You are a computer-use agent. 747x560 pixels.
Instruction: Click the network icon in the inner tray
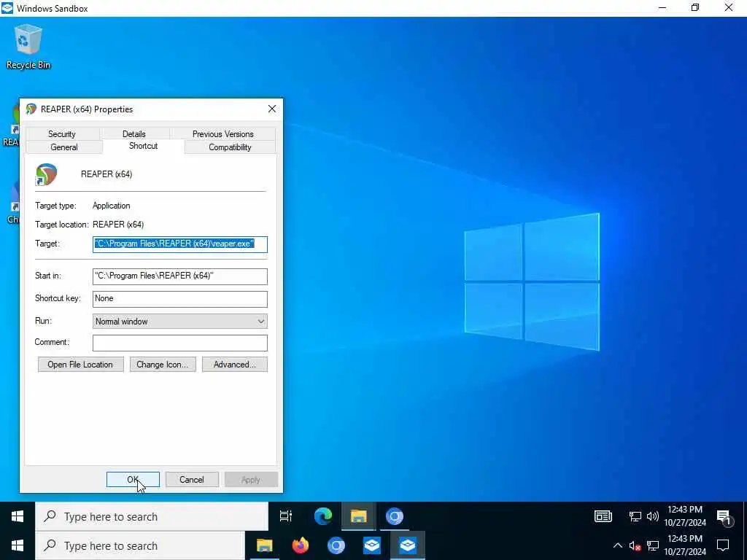click(x=635, y=516)
